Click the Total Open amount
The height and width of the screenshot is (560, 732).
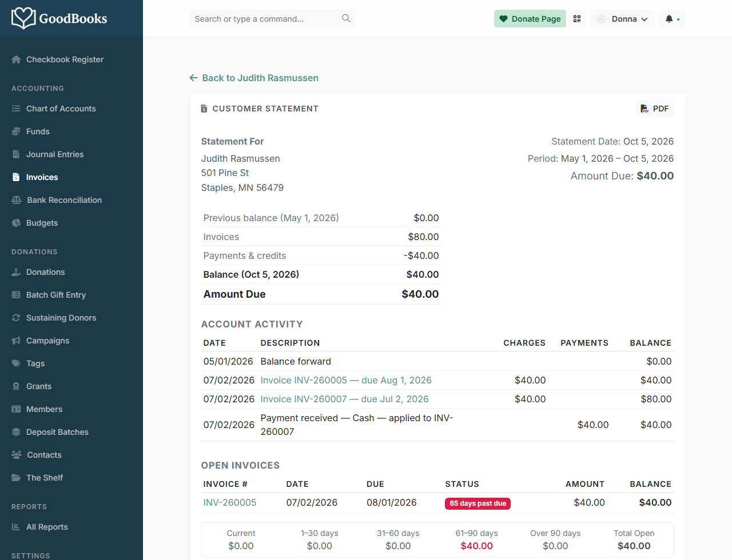[x=634, y=546]
